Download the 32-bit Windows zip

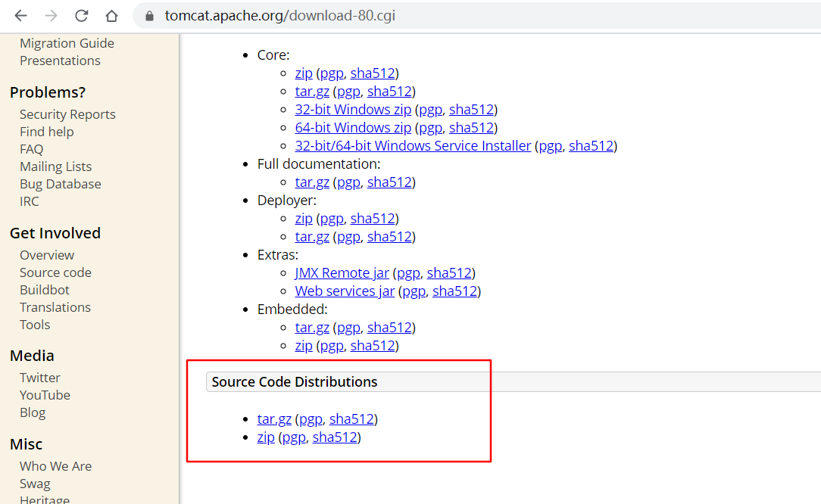tap(353, 110)
